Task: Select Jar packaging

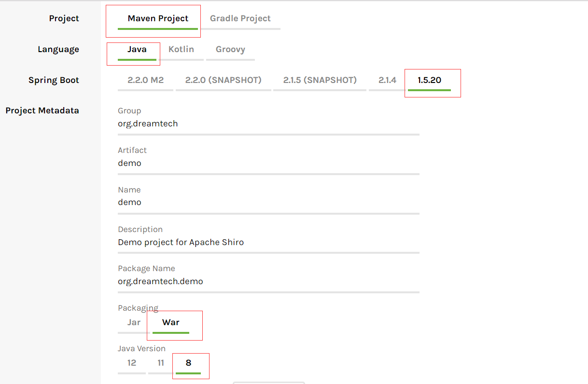Action: [134, 323]
